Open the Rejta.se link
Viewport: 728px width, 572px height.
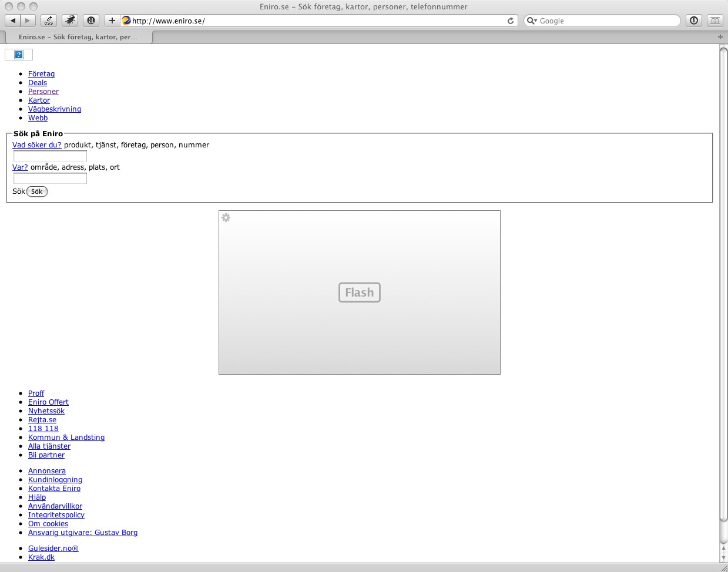(x=42, y=420)
